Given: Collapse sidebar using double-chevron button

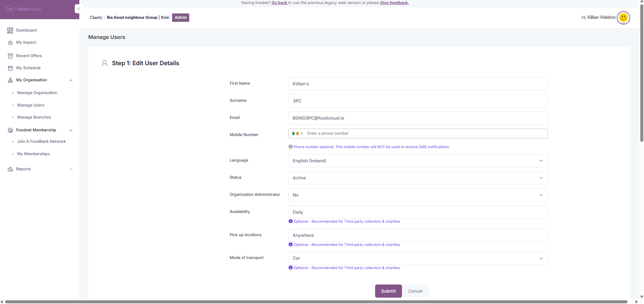Looking at the screenshot, I should 79,9.
